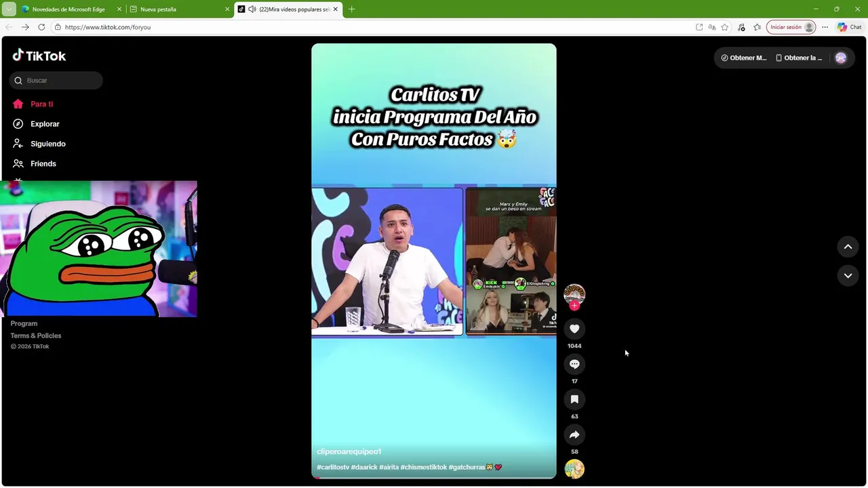
Task: Open Terms & Policies footer link
Action: (36, 336)
